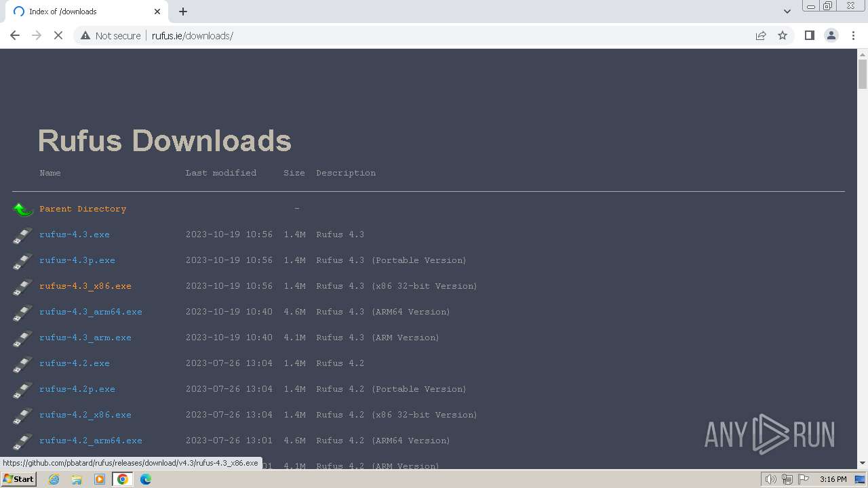Download rufus-4.3p.exe portable version
Viewport: 868px width, 488px height.
[x=77, y=260]
